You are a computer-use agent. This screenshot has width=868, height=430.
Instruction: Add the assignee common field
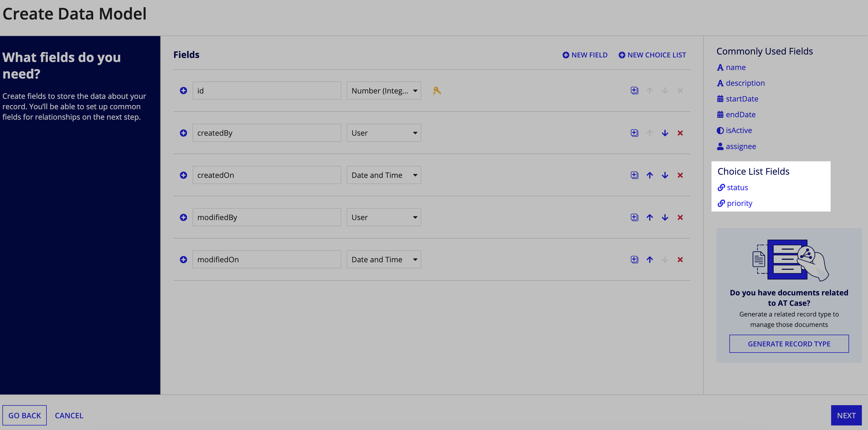736,146
